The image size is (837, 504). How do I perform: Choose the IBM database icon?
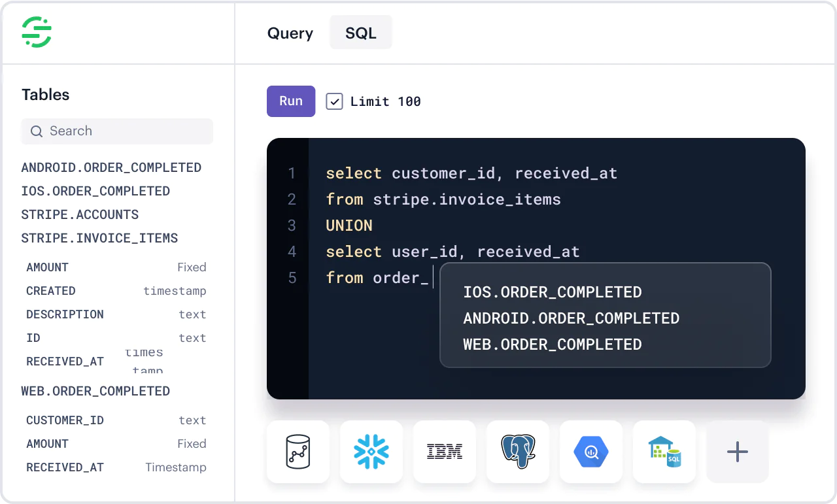point(445,452)
